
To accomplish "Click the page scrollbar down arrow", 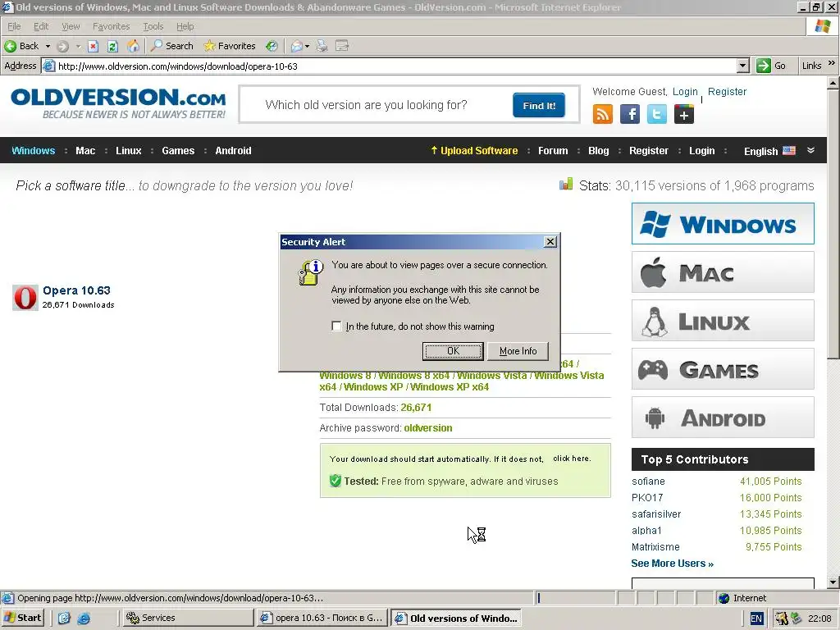I will (x=833, y=582).
